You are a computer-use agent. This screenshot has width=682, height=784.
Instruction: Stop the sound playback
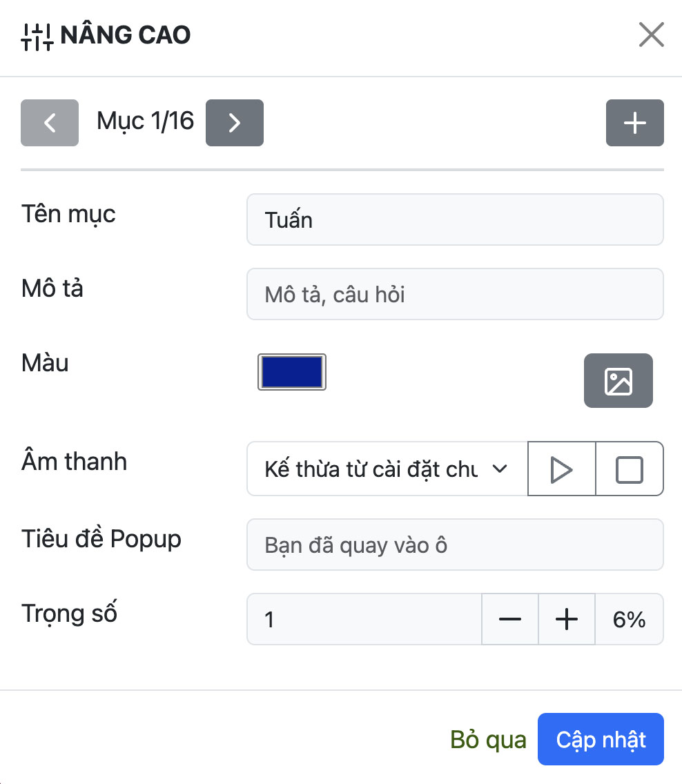pos(629,469)
